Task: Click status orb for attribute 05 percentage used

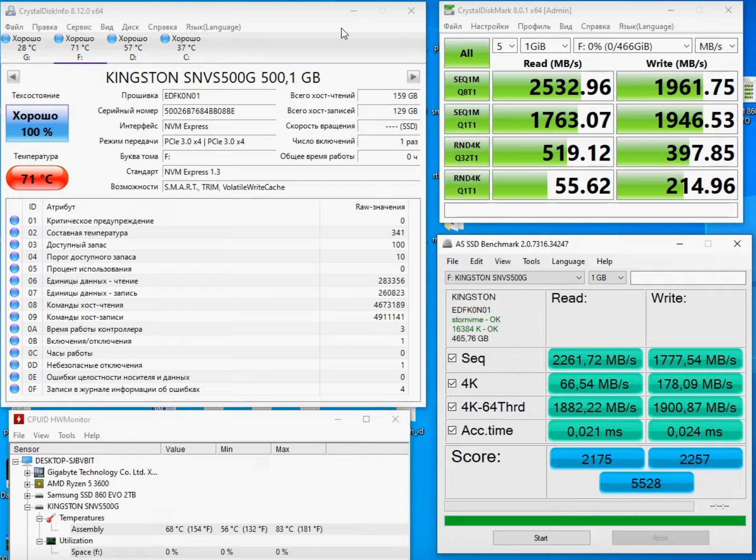Action: coord(15,268)
